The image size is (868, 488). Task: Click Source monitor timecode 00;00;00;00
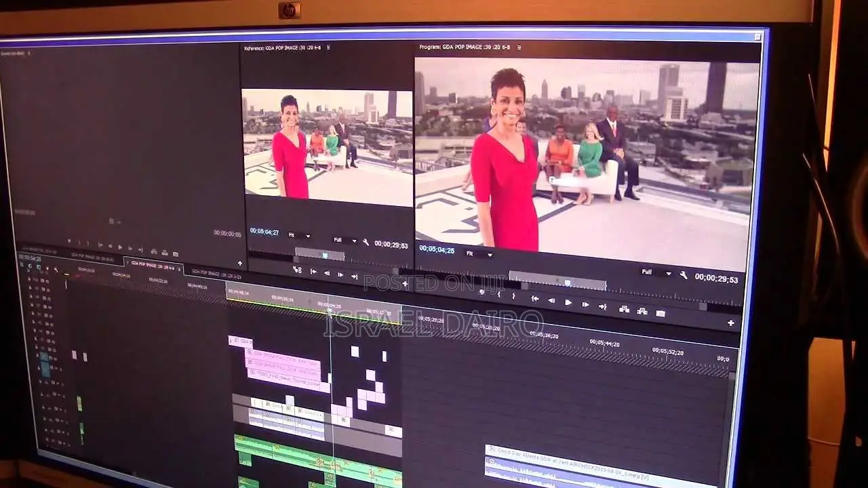coord(227,233)
